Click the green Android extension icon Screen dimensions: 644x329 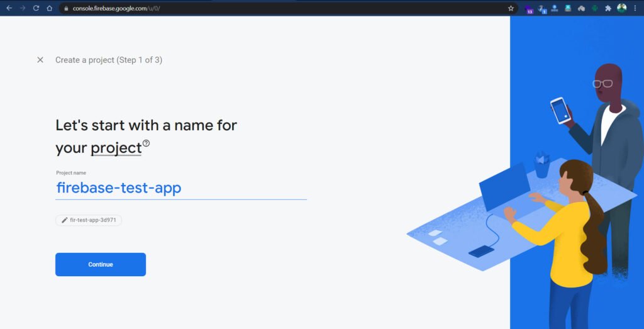[595, 8]
